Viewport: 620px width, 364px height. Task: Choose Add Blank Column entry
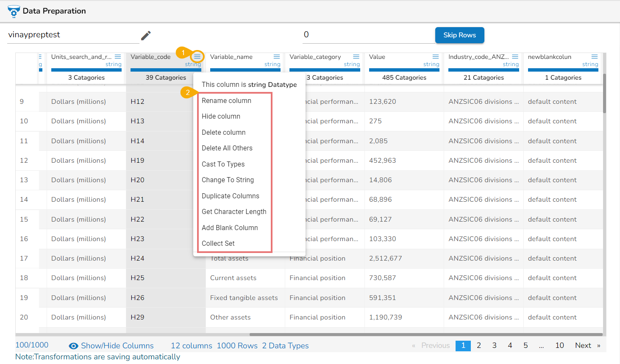(x=230, y=228)
